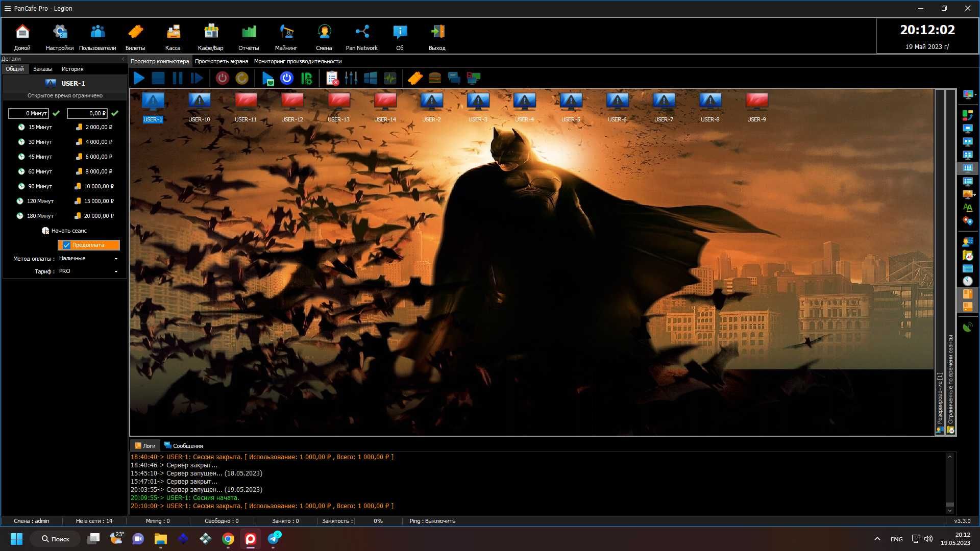Click the green satellite icon in sidebar
The height and width of the screenshot is (551, 980).
tap(968, 327)
